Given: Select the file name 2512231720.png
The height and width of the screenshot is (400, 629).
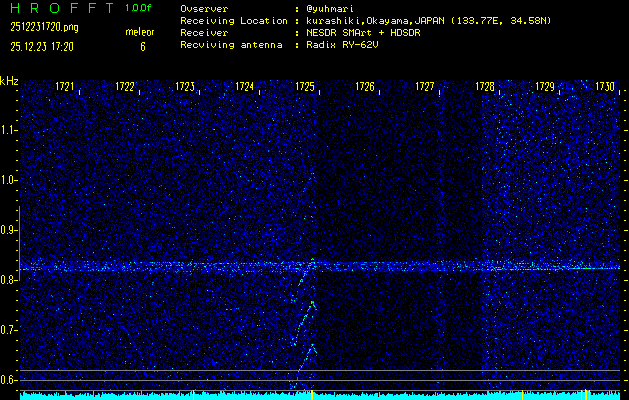Looking at the screenshot, I should point(44,27).
